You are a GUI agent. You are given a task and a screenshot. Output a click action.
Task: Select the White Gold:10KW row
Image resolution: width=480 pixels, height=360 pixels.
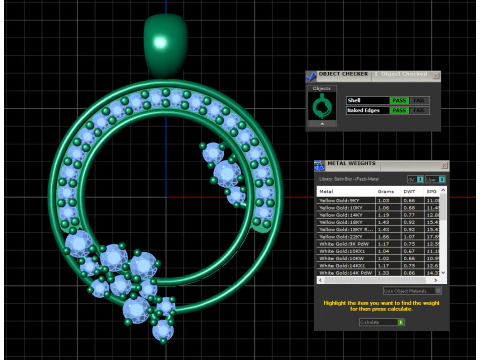(378, 259)
